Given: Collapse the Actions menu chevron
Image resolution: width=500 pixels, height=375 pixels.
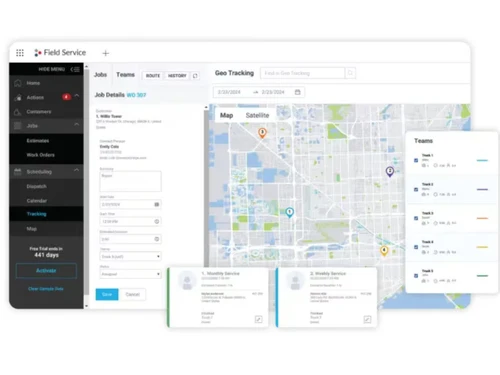Looking at the screenshot, I should [77, 96].
